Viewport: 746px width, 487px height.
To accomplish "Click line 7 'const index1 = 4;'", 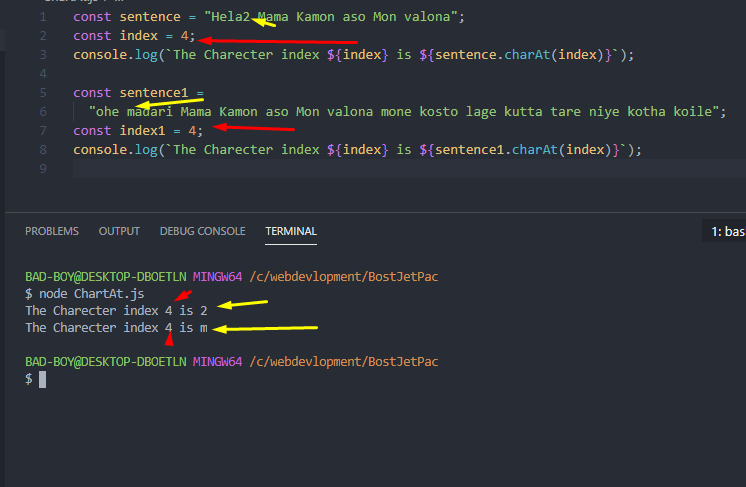I will [x=138, y=131].
